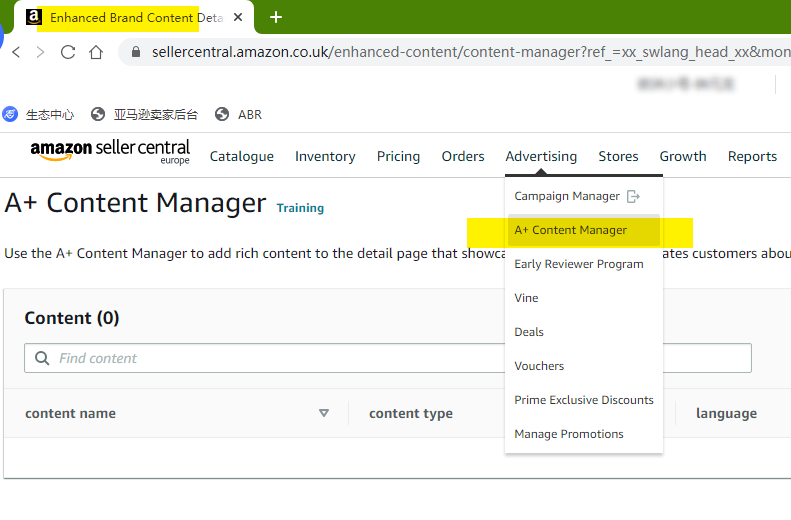Screen dimensions: 791x520
Task: Click the Training link
Action: (300, 208)
